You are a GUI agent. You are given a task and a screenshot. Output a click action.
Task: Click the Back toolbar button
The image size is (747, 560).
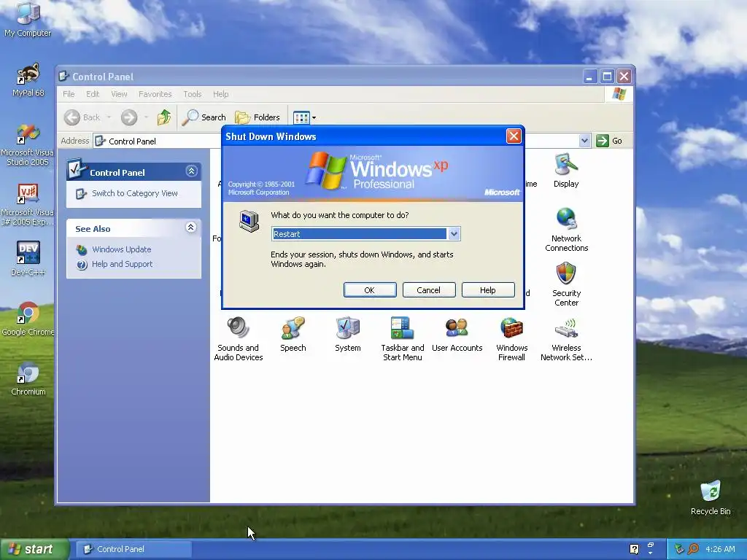coord(82,117)
